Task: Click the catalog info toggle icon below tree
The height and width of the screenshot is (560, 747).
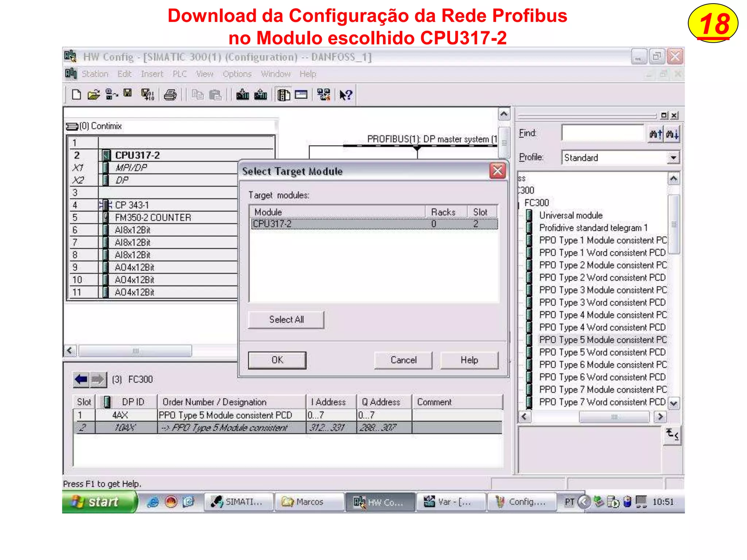Action: tap(672, 435)
